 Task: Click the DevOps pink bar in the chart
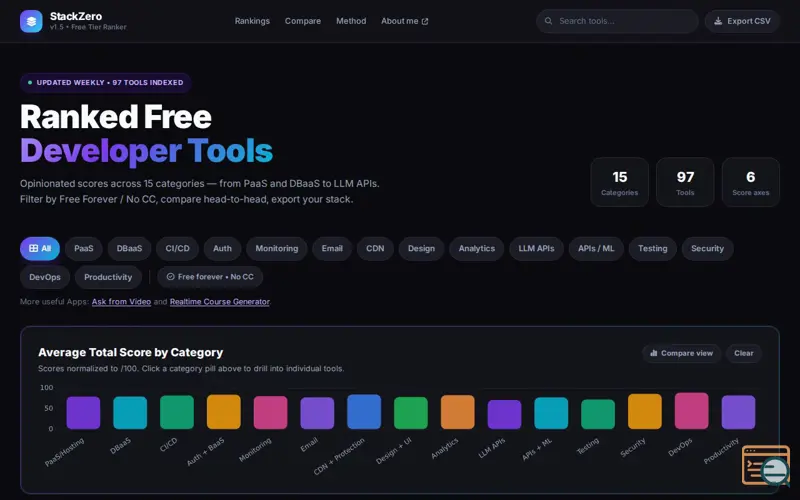click(691, 411)
